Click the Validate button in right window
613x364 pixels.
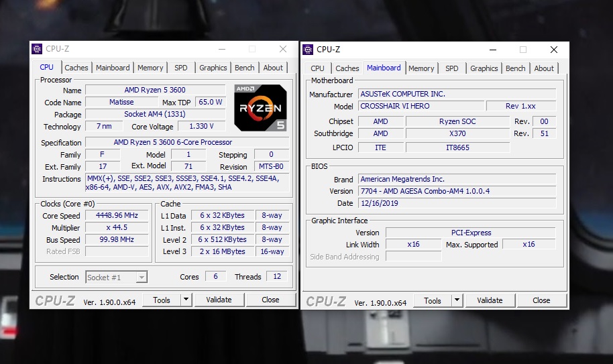490,300
